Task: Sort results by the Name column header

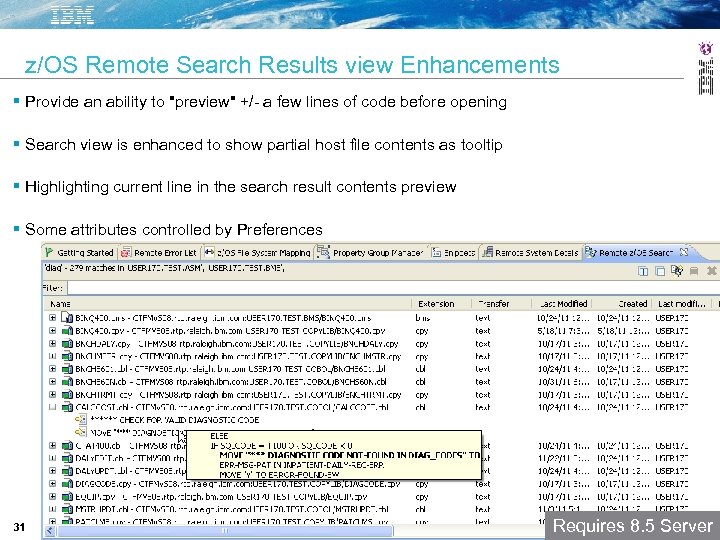Action: pyautogui.click(x=229, y=304)
